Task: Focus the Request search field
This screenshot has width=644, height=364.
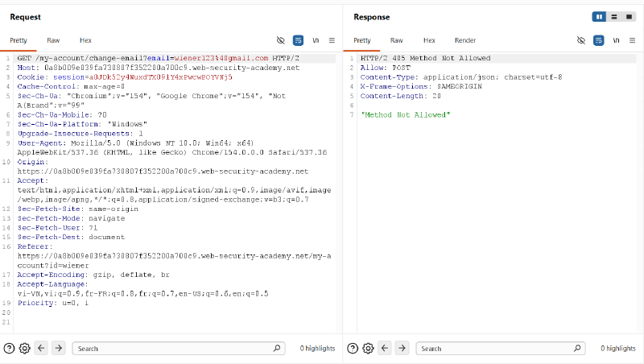Action: pyautogui.click(x=179, y=349)
